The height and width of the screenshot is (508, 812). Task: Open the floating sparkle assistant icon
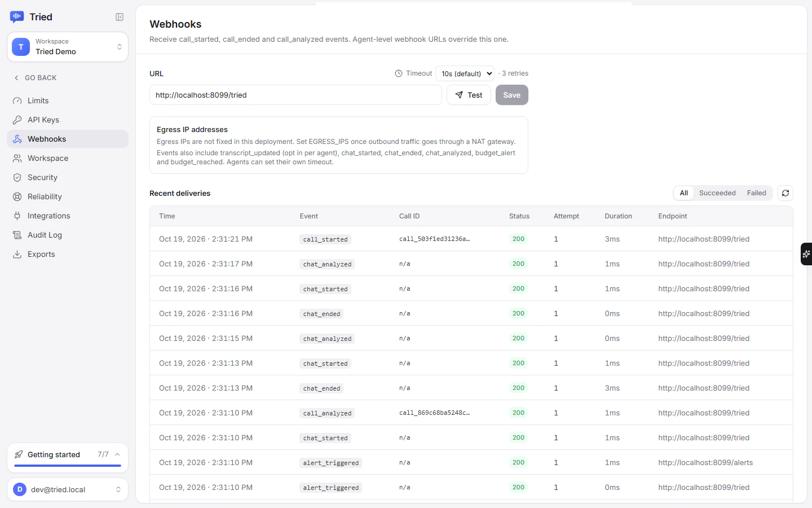point(806,254)
